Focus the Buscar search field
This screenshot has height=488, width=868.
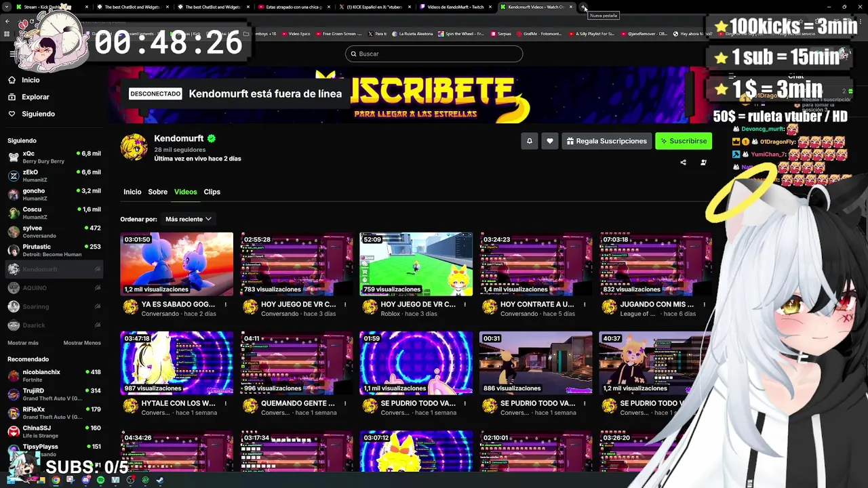pos(434,54)
